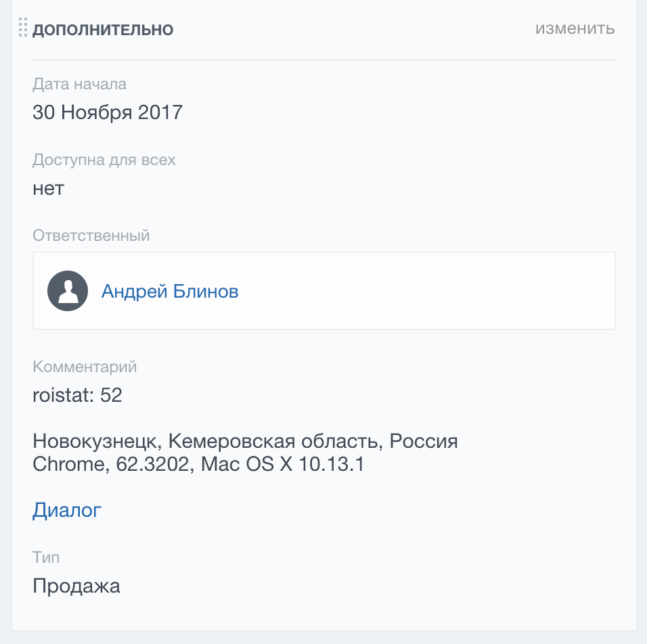Select the start date 30 Ноября 2017
This screenshot has width=647, height=644.
(108, 112)
